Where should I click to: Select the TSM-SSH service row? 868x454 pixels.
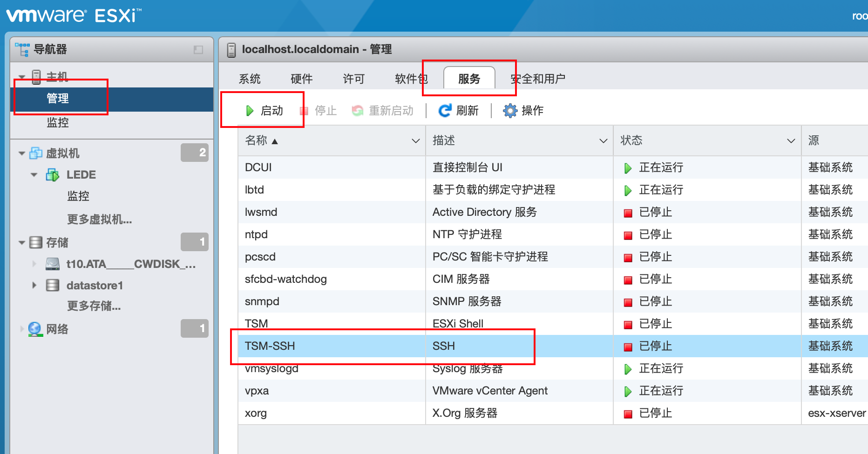click(553, 346)
